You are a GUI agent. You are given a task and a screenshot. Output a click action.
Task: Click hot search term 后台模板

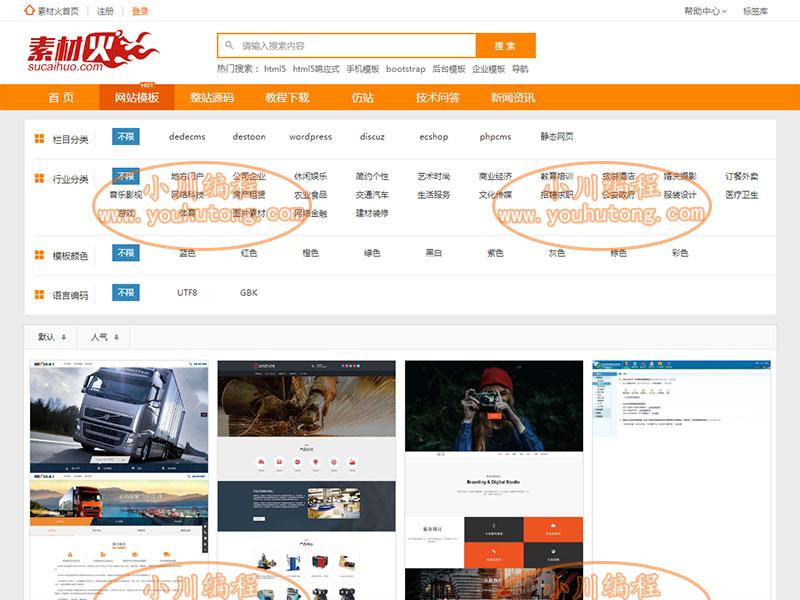click(448, 69)
